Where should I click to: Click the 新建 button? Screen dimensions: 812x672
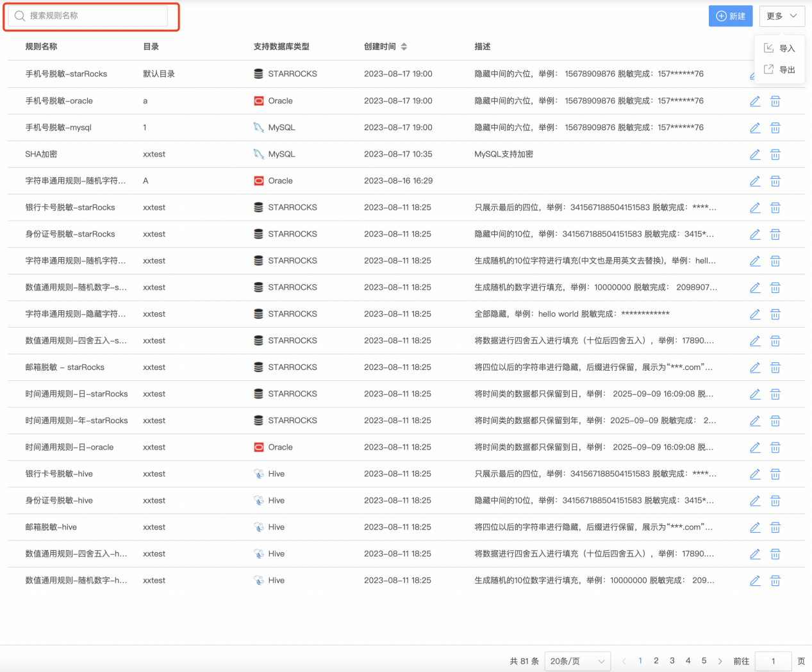tap(731, 16)
